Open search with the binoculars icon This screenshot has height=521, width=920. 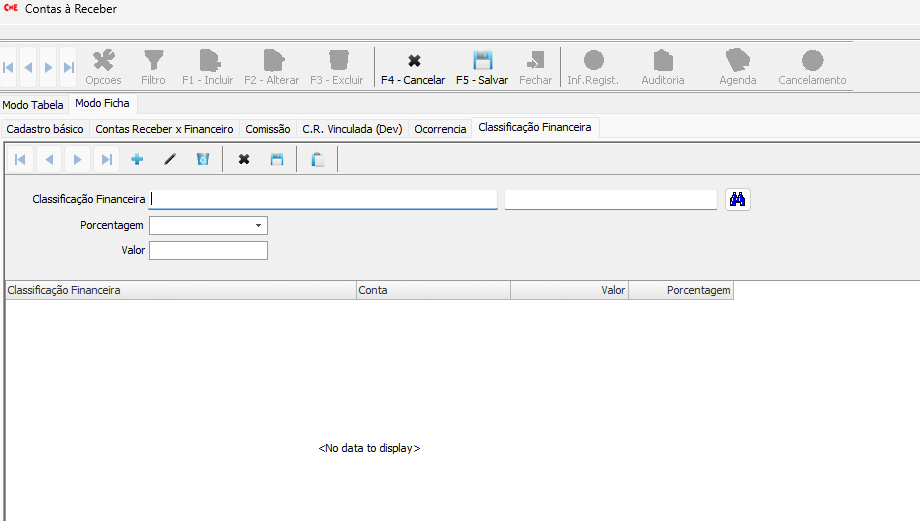pos(738,199)
